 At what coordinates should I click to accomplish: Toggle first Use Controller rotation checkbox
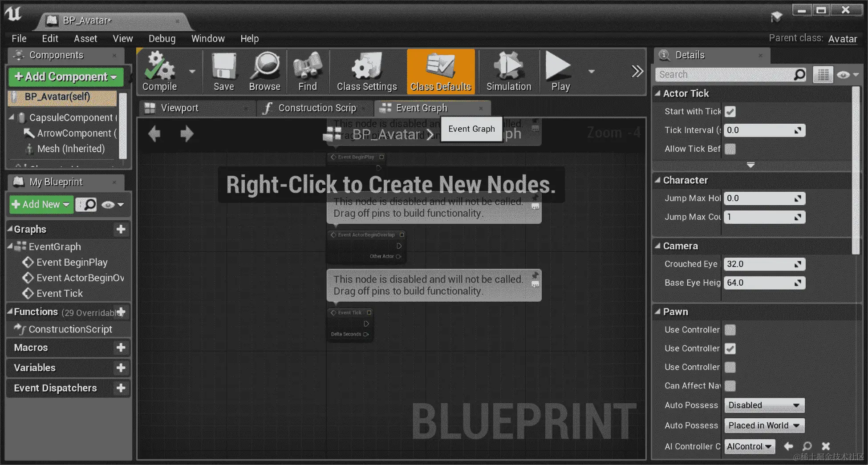coord(730,330)
